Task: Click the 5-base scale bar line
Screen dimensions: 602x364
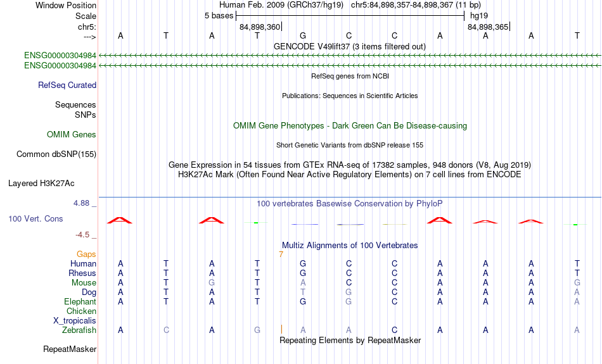Action: (350, 16)
